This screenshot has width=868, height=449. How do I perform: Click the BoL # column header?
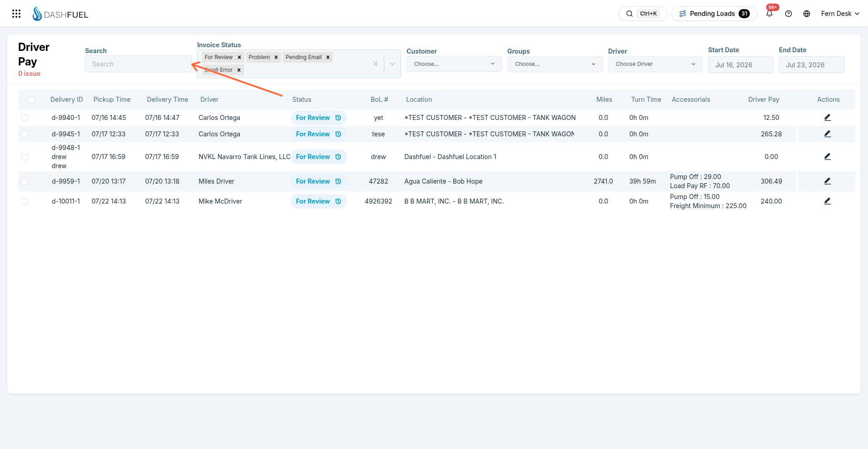tap(379, 100)
